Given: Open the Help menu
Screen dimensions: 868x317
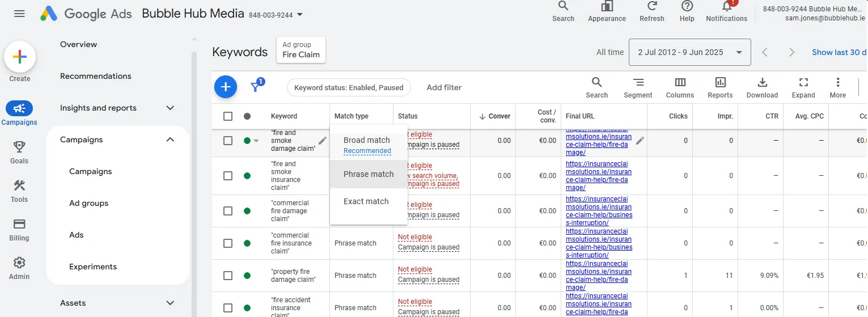Looking at the screenshot, I should 687,11.
